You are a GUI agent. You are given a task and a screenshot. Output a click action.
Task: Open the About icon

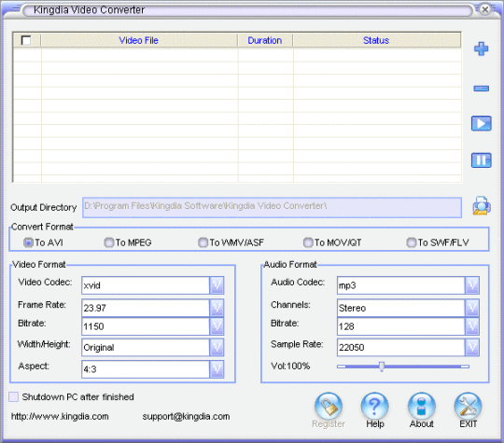tap(421, 406)
